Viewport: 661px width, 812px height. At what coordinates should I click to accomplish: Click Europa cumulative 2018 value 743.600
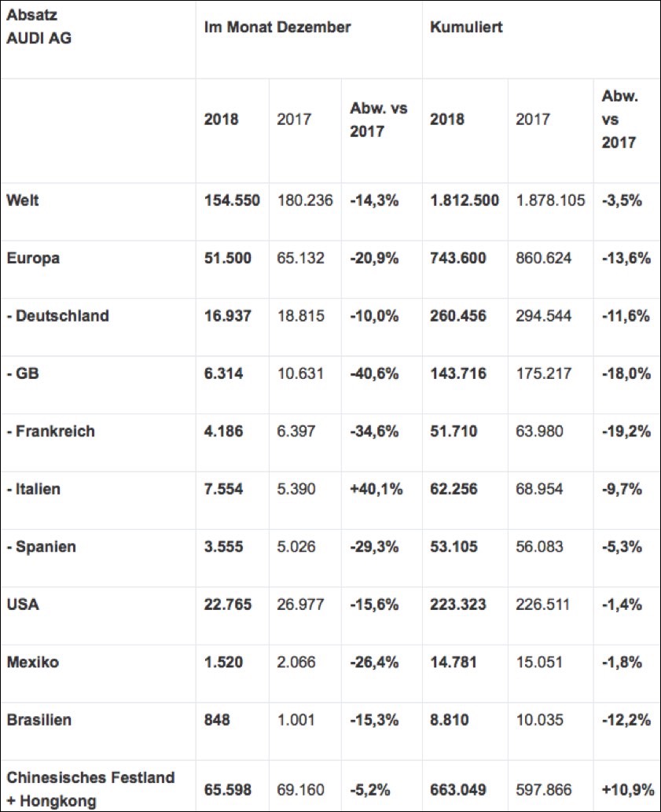458,258
